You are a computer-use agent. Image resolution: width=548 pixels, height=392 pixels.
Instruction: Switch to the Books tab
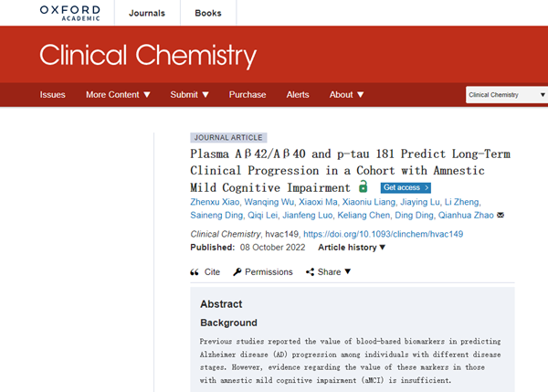[x=208, y=13]
